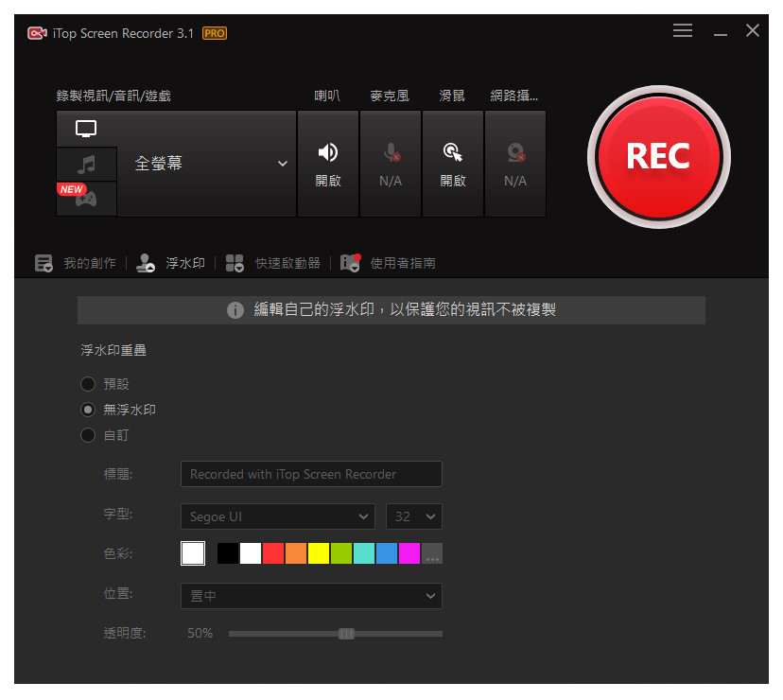Select the screen video recording mode icon

[86, 129]
